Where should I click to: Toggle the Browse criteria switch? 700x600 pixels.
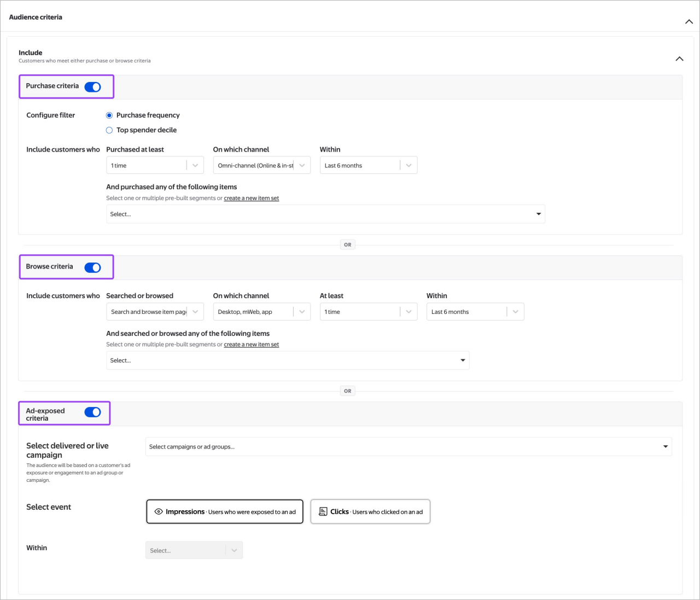point(92,267)
